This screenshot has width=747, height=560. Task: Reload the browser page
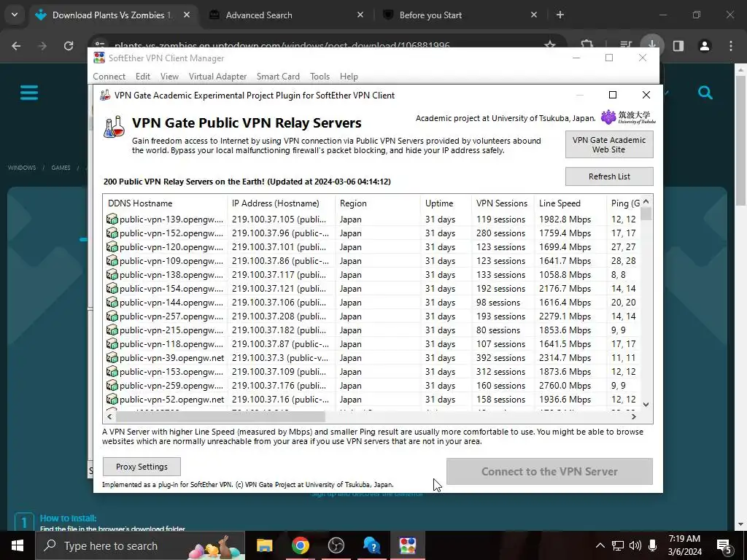(69, 46)
